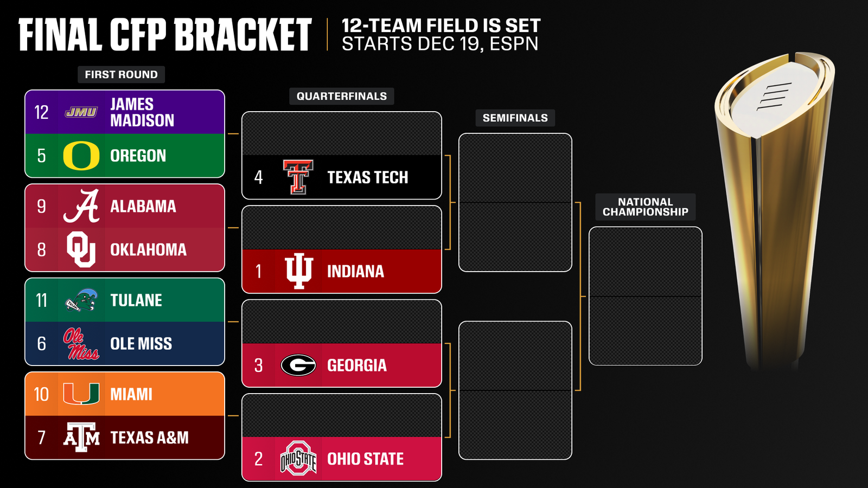The height and width of the screenshot is (488, 868).
Task: Click the Oregon O logo
Action: pos(81,156)
